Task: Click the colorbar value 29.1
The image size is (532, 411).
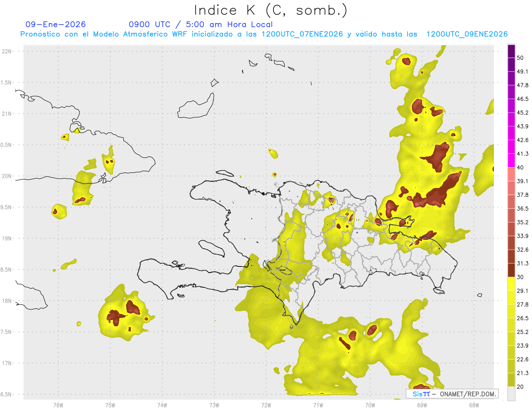Action: (x=523, y=291)
